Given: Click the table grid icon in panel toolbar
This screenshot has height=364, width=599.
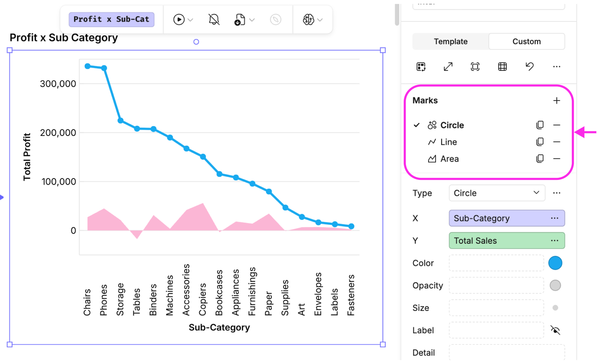Looking at the screenshot, I should (502, 67).
